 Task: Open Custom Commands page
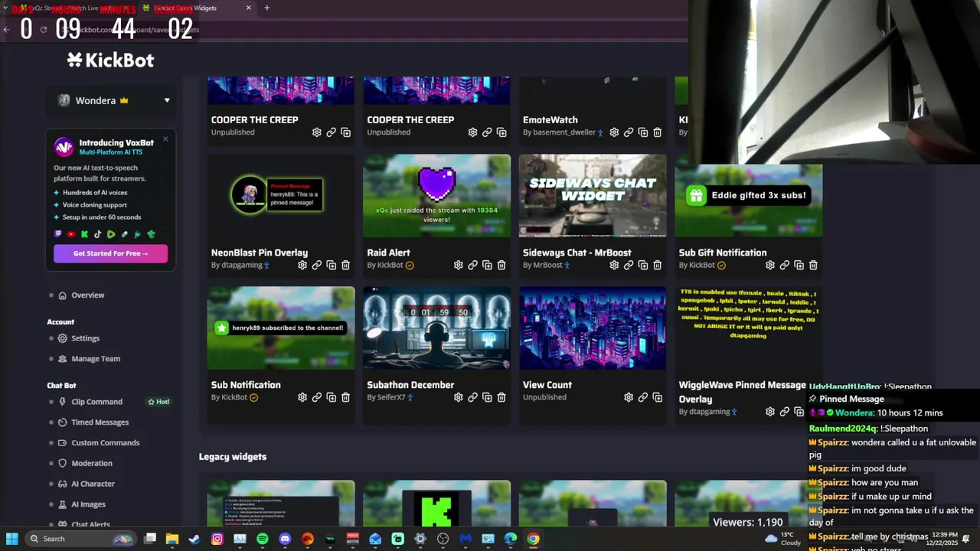pyautogui.click(x=105, y=443)
